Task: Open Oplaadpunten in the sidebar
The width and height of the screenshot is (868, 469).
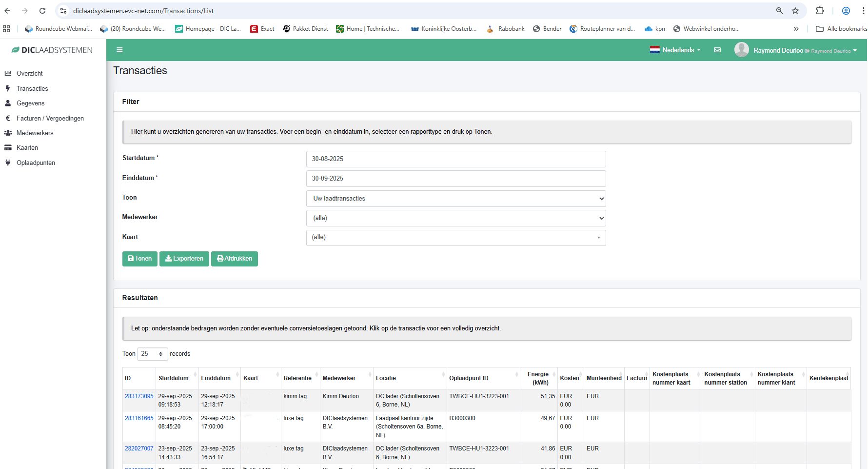Action: (36, 163)
